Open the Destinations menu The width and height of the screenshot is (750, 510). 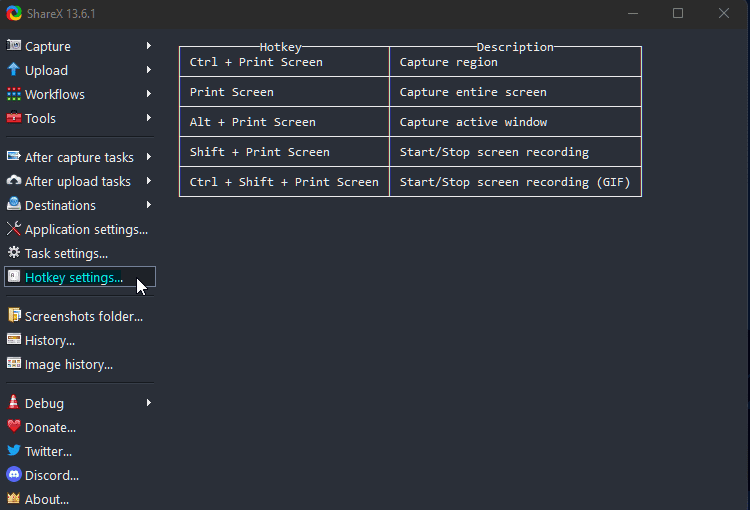79,205
